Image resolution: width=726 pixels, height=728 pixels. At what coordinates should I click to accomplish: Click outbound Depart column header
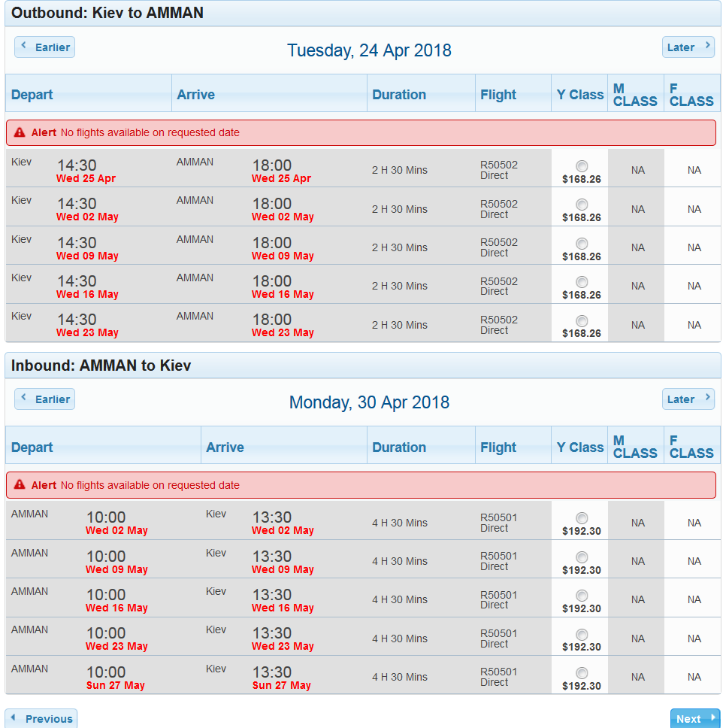pos(32,95)
